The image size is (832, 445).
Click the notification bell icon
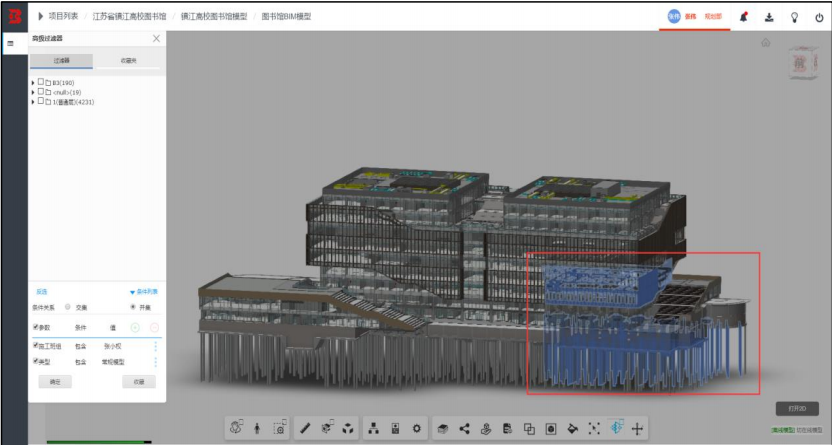(x=743, y=17)
